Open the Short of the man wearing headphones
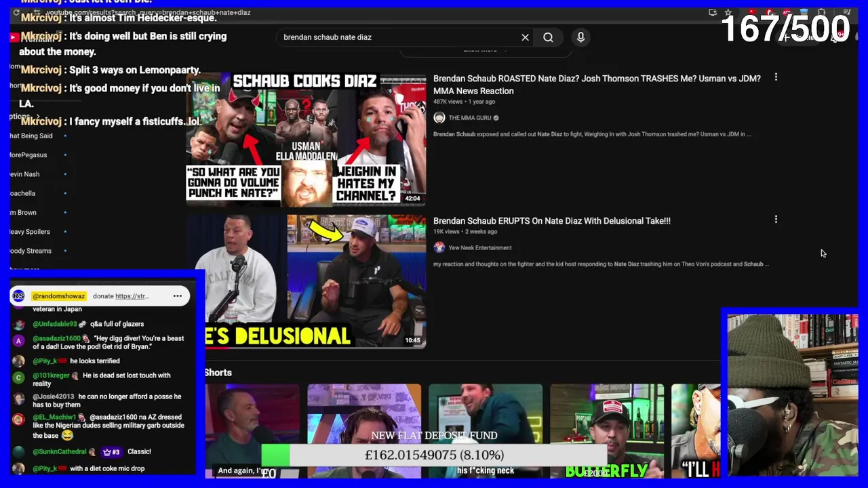868x488 pixels. 364,431
